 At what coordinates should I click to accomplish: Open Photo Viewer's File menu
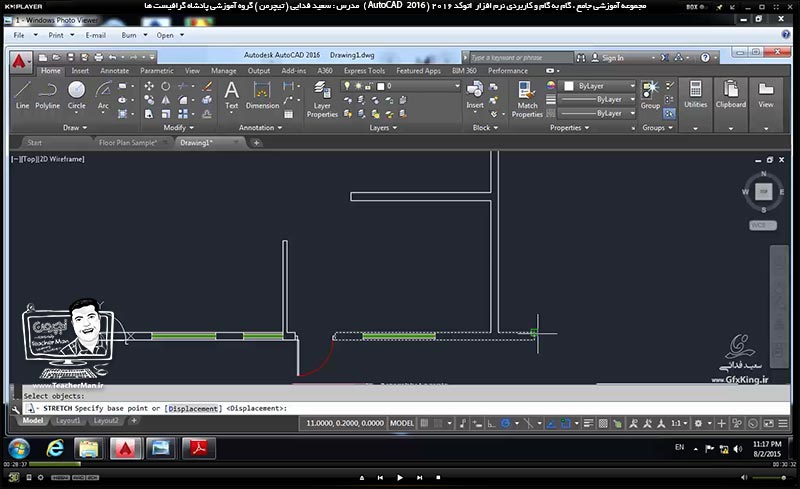[19, 35]
